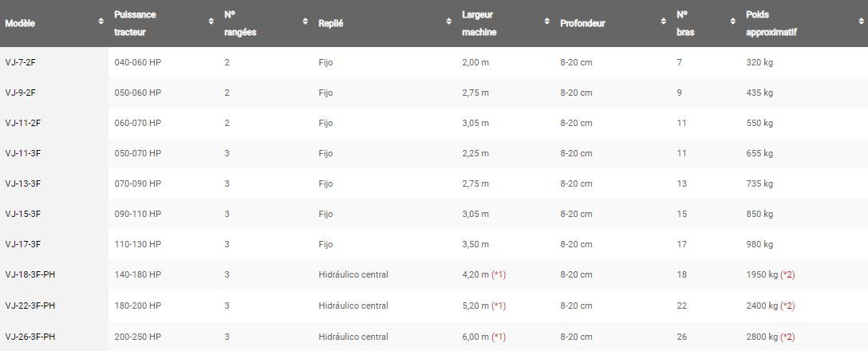The image size is (868, 351).
Task: Click the (*1) footnote on 4,20 m
Action: (x=499, y=275)
